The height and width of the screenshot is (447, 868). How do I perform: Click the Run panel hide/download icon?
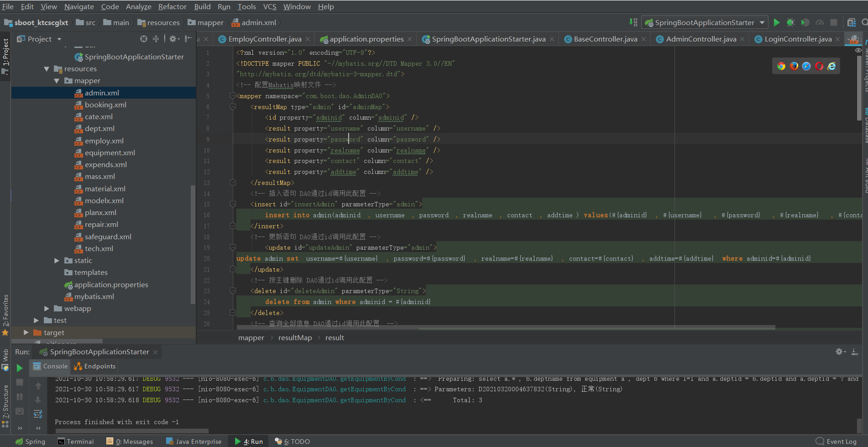click(x=854, y=352)
